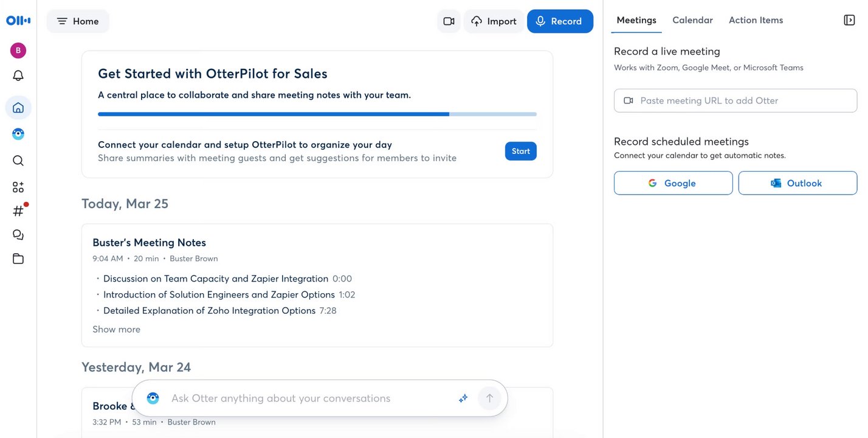Click the OtterPilot setup progress bar
This screenshot has height=438, width=868.
pyautogui.click(x=317, y=114)
